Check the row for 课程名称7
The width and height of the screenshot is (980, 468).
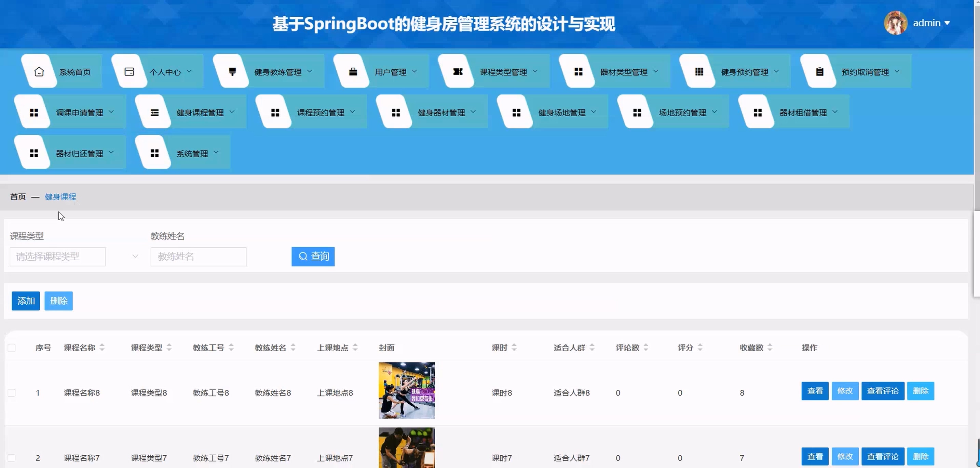pos(12,458)
